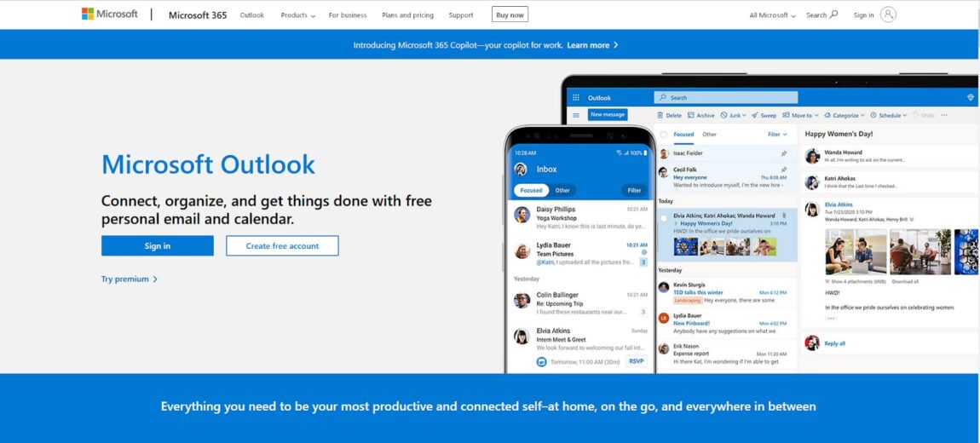The image size is (980, 443).
Task: Open the app launcher grid in tablet Outlook
Action: pyautogui.click(x=575, y=97)
